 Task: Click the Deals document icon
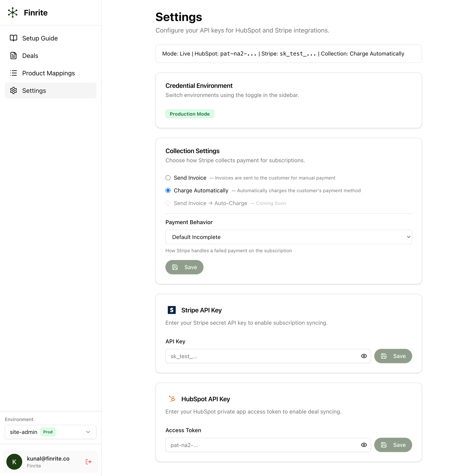[13, 56]
